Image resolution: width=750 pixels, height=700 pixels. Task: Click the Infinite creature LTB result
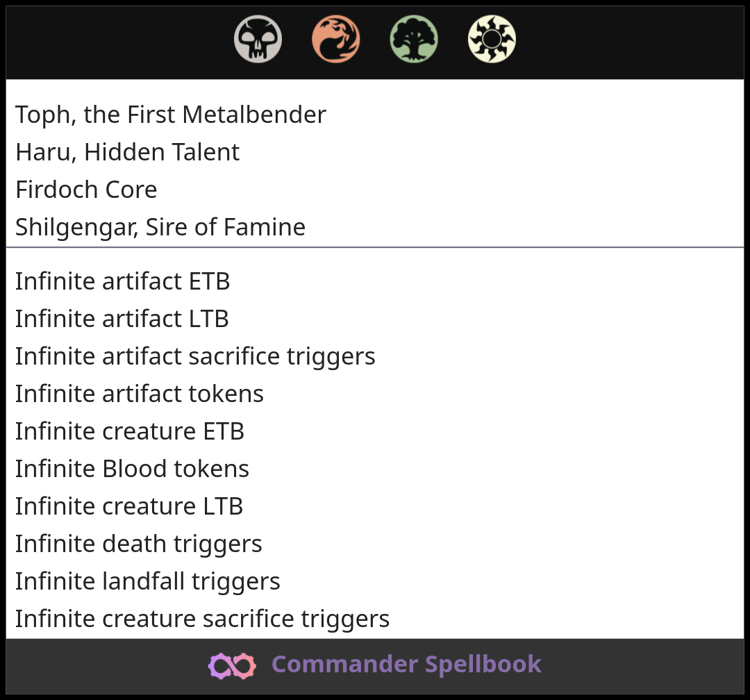(129, 506)
